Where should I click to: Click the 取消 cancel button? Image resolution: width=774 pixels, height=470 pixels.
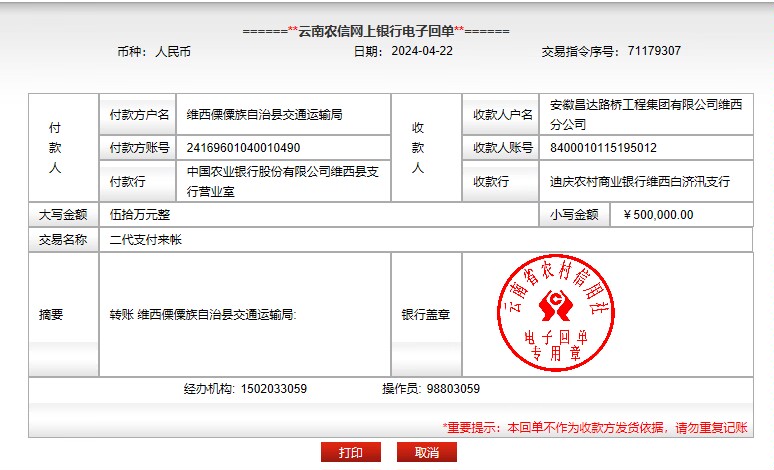pyautogui.click(x=427, y=453)
